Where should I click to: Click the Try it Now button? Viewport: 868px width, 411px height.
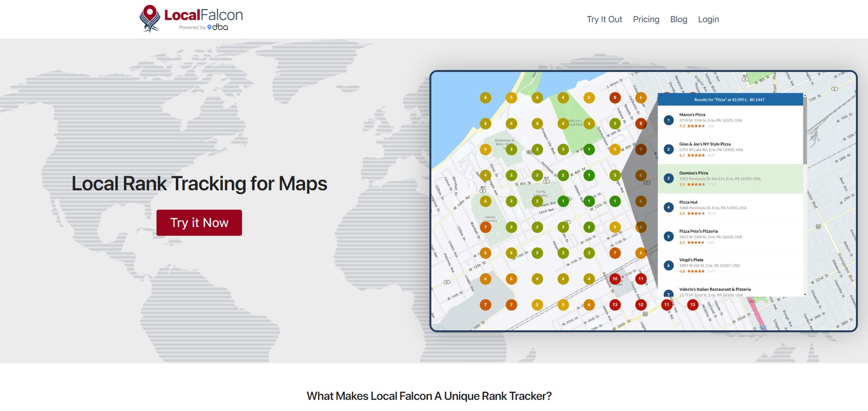[x=199, y=223]
